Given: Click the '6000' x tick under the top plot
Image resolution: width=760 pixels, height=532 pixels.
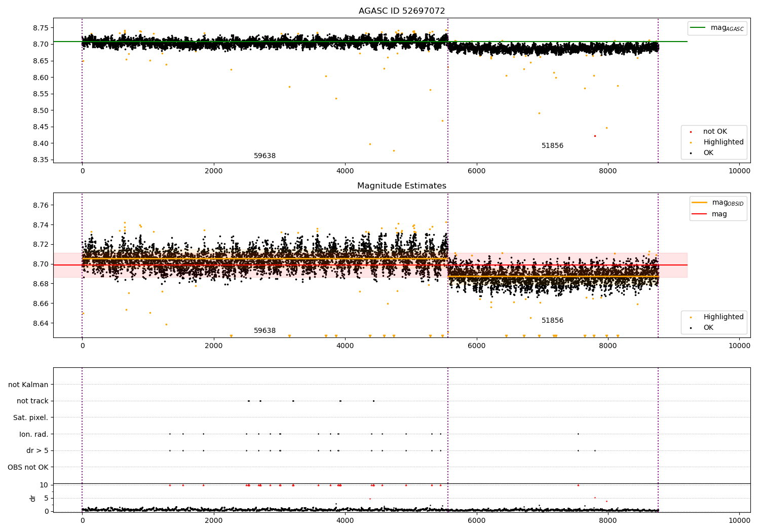Looking at the screenshot, I should coord(476,171).
